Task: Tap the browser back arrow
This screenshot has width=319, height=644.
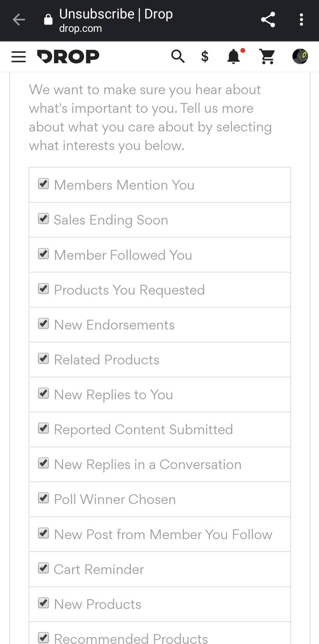Action: coord(19,20)
